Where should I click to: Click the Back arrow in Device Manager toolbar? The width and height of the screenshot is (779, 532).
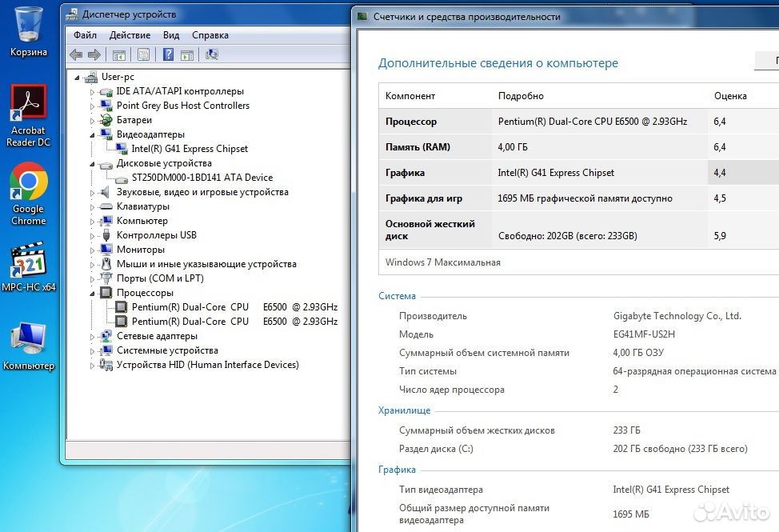76,54
